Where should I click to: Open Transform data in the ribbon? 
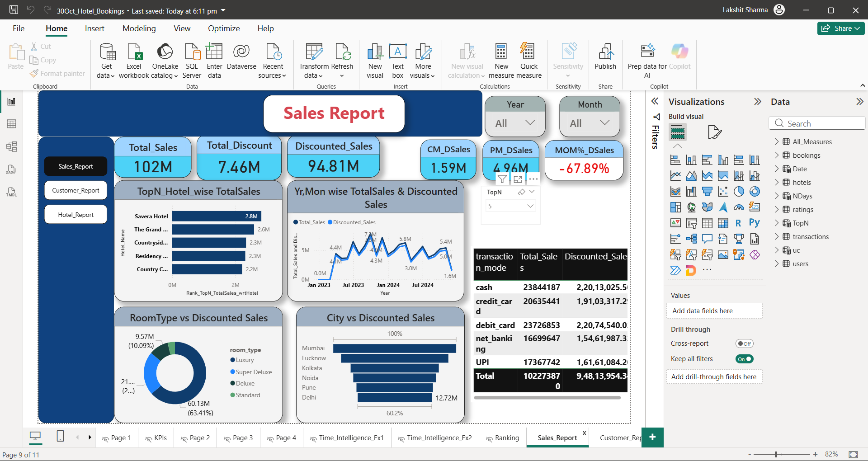coord(314,61)
